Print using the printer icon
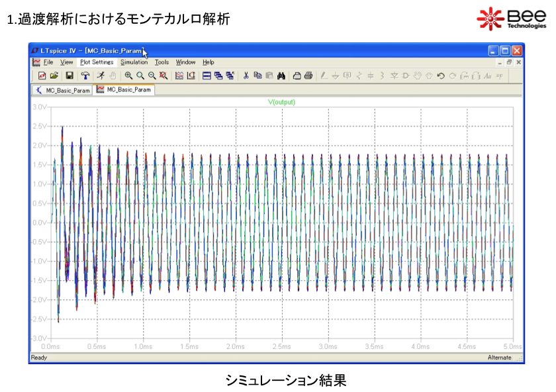This screenshot has height=392, width=556. tap(308, 75)
